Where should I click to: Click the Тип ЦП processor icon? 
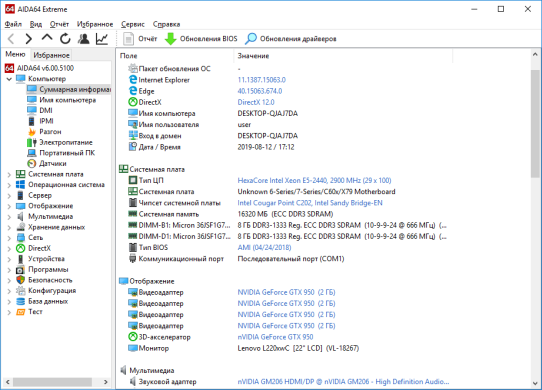coord(133,180)
